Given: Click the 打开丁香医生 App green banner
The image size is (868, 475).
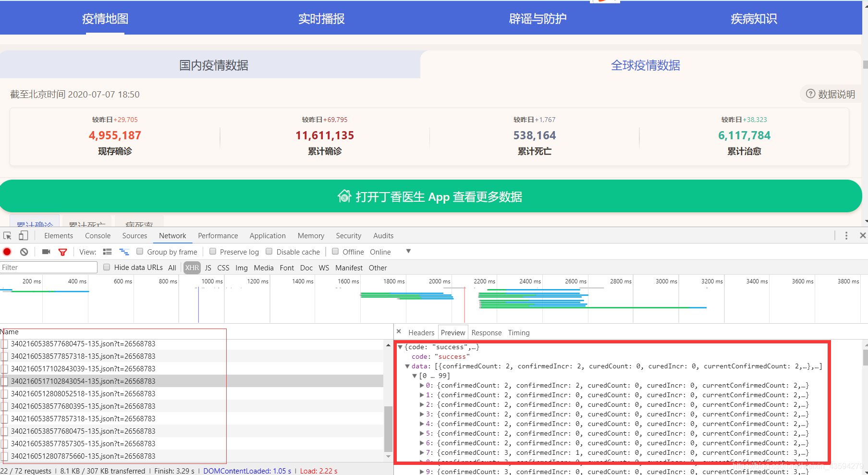Looking at the screenshot, I should (x=430, y=196).
